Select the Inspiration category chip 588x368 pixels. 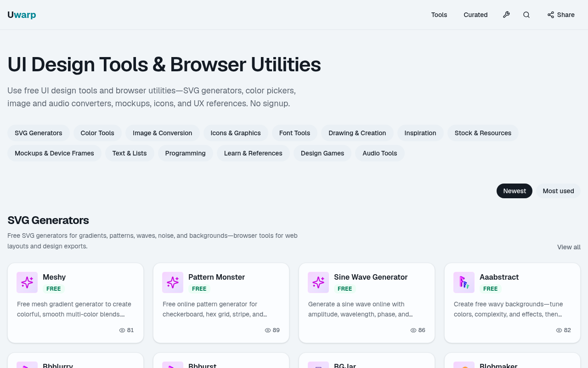pyautogui.click(x=420, y=133)
